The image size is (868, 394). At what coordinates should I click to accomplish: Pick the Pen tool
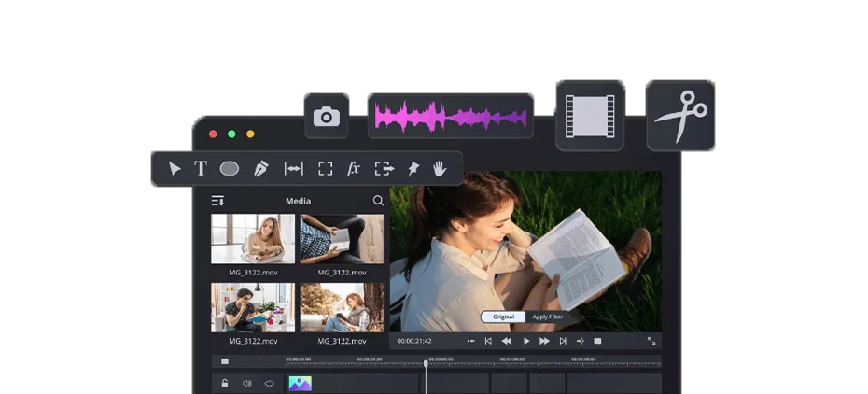tap(260, 169)
